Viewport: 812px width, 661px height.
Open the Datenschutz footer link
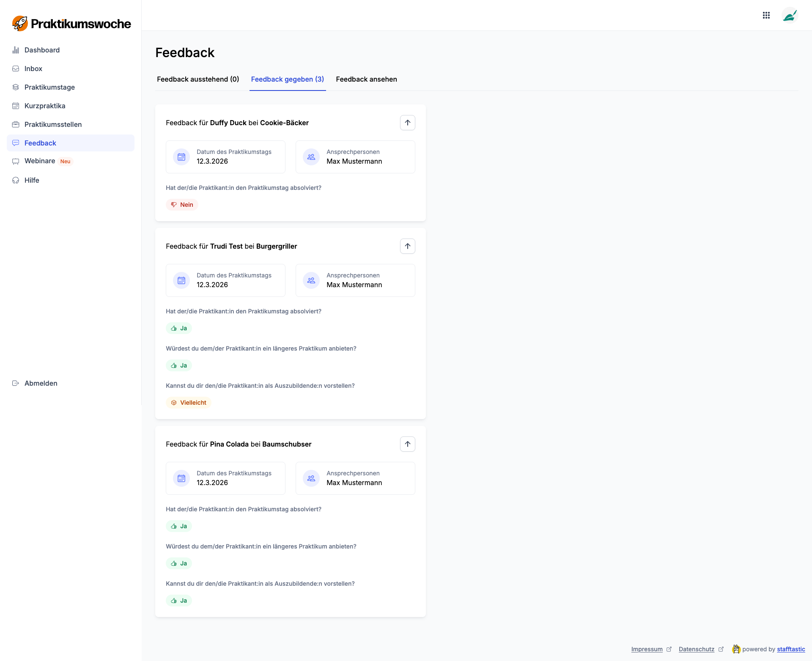tap(696, 649)
